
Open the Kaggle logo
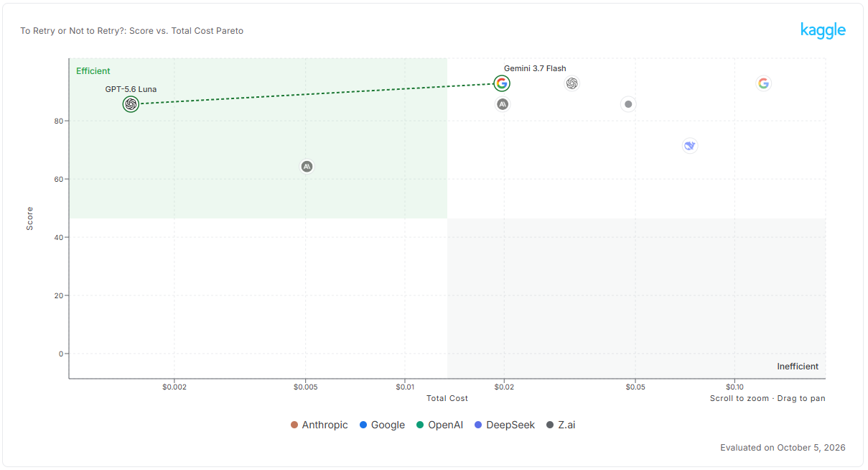[823, 30]
